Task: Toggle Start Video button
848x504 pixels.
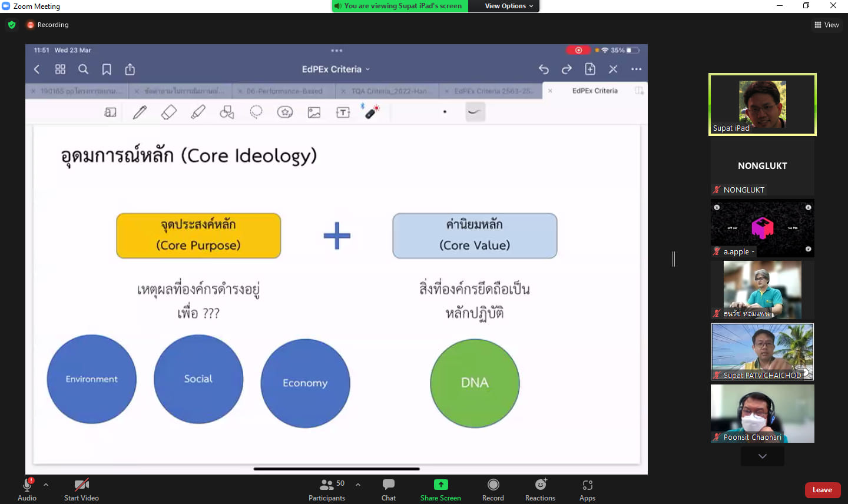Action: coord(81,490)
